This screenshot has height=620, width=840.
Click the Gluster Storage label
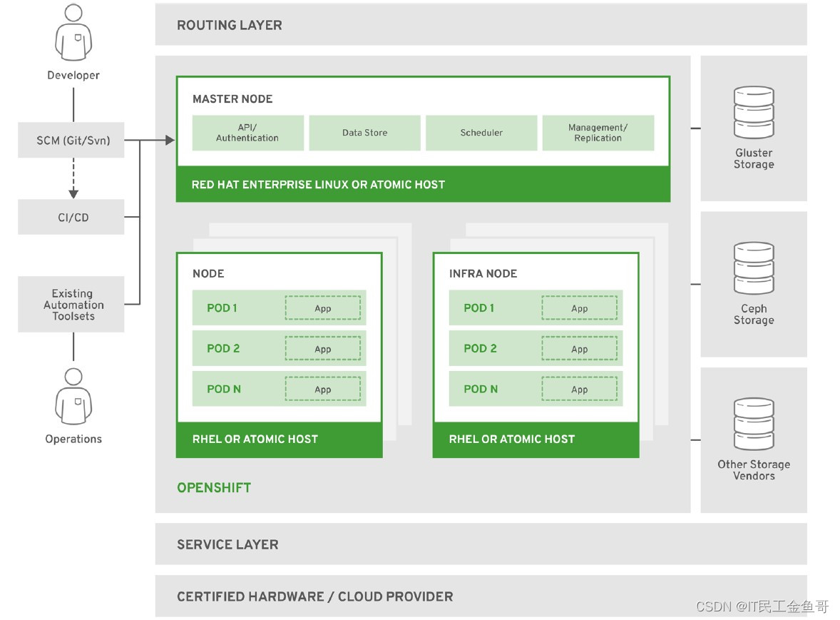click(754, 158)
